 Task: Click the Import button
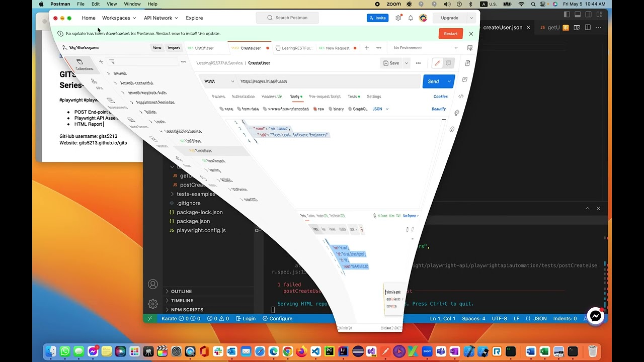pyautogui.click(x=174, y=48)
